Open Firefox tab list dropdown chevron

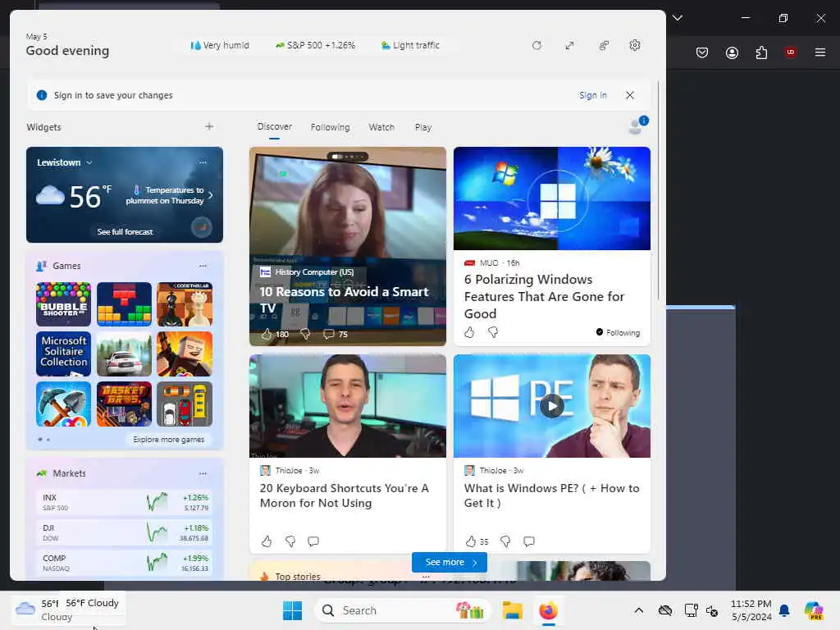678,18
